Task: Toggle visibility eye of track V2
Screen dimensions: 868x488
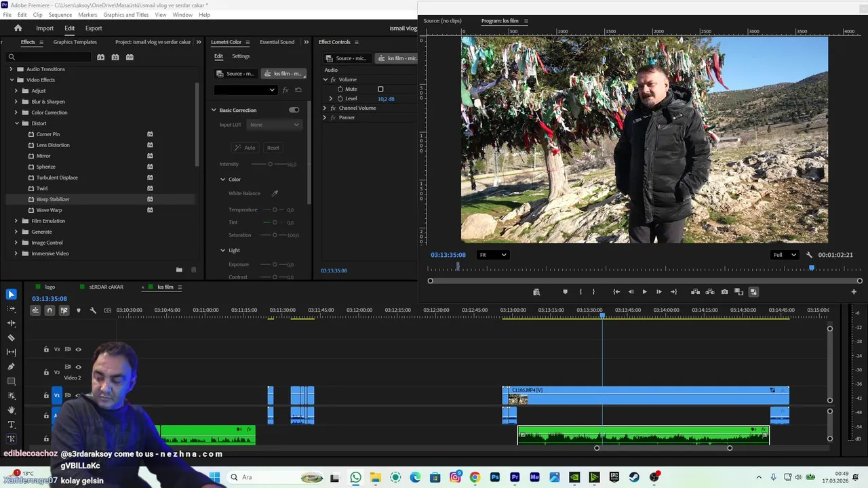Action: pos(78,367)
